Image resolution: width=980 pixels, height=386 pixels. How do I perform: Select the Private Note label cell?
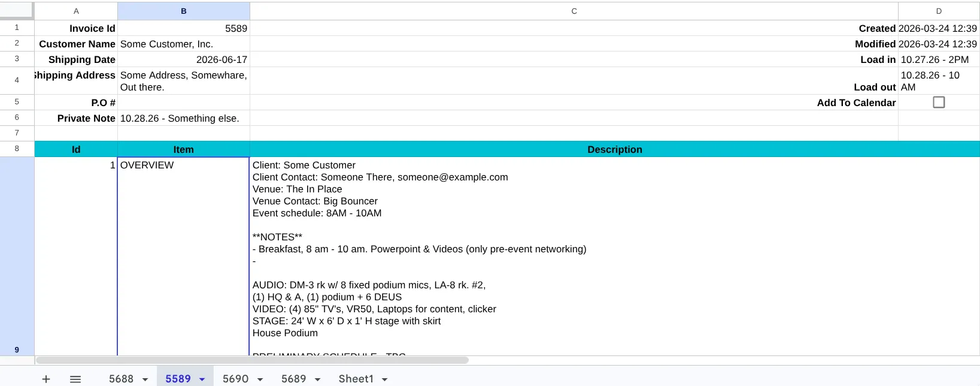pos(76,118)
